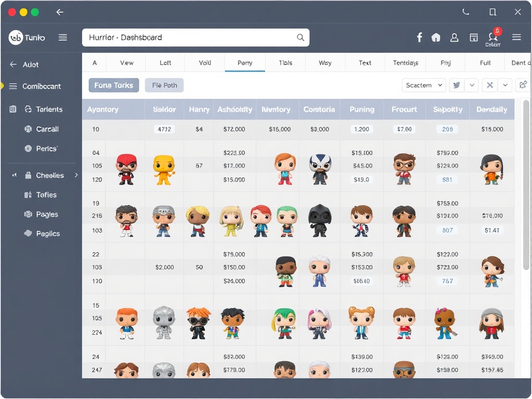Image resolution: width=532 pixels, height=399 pixels.
Task: Collapse the sidebar with the hamburger icon
Action: [x=63, y=37]
